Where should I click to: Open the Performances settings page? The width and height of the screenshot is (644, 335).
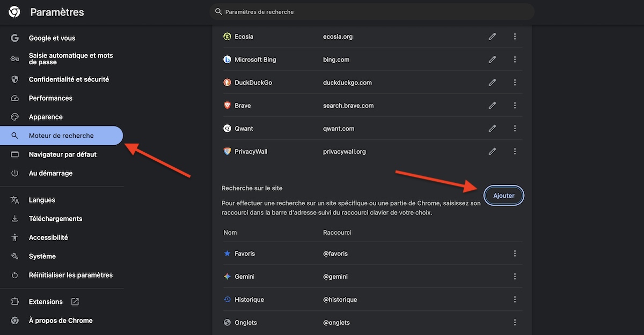(x=50, y=98)
